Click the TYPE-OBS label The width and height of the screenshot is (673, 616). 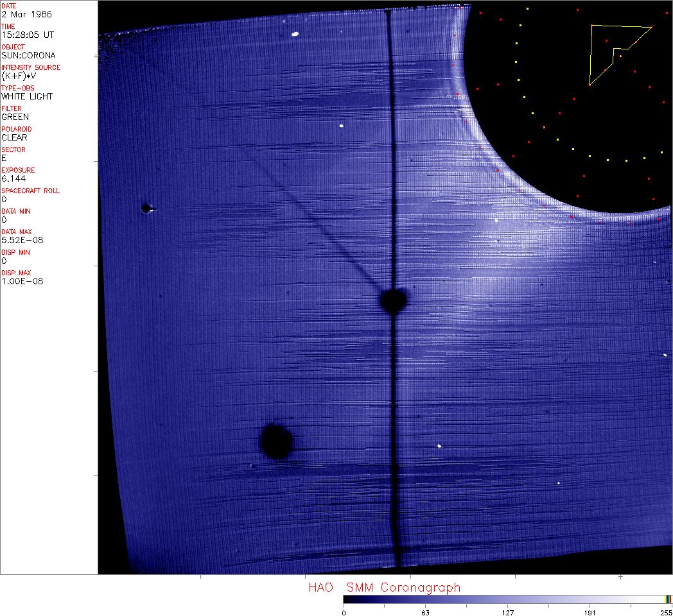pyautogui.click(x=17, y=88)
